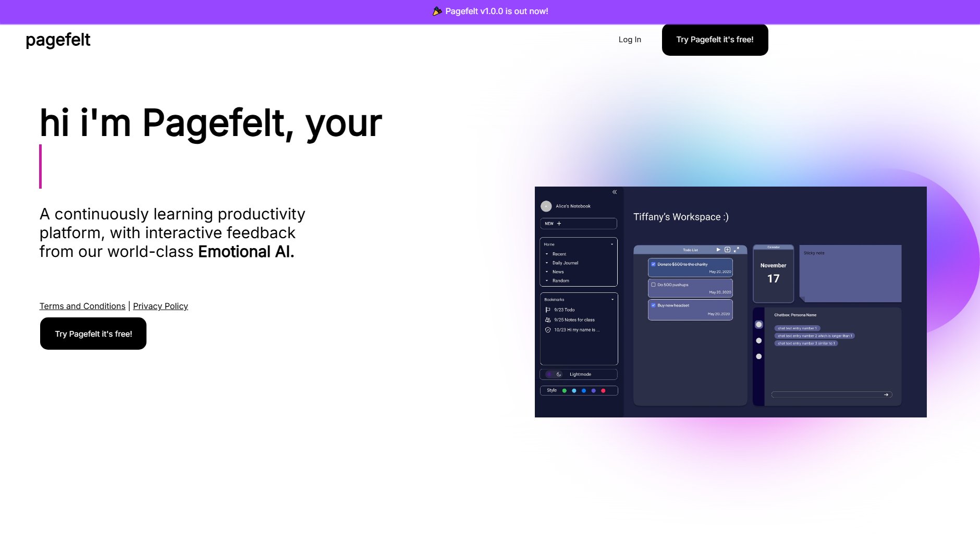The height and width of the screenshot is (542, 980).
Task: Click the play icon on the Todo List header
Action: [718, 250]
